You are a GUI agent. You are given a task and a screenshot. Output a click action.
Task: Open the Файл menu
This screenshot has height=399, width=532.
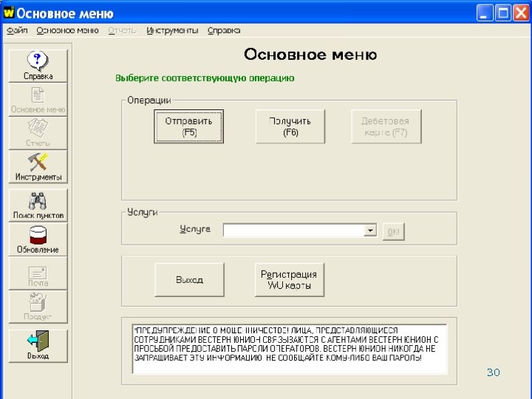pos(17,30)
